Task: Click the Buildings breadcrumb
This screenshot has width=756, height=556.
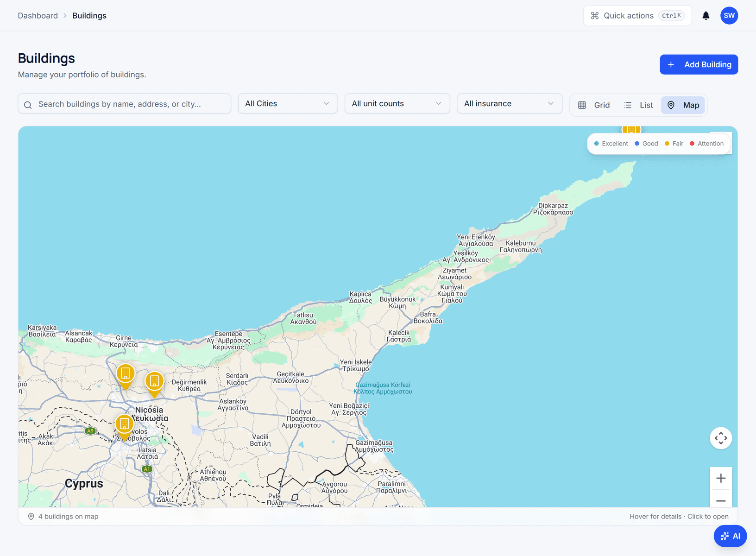Action: pos(89,16)
